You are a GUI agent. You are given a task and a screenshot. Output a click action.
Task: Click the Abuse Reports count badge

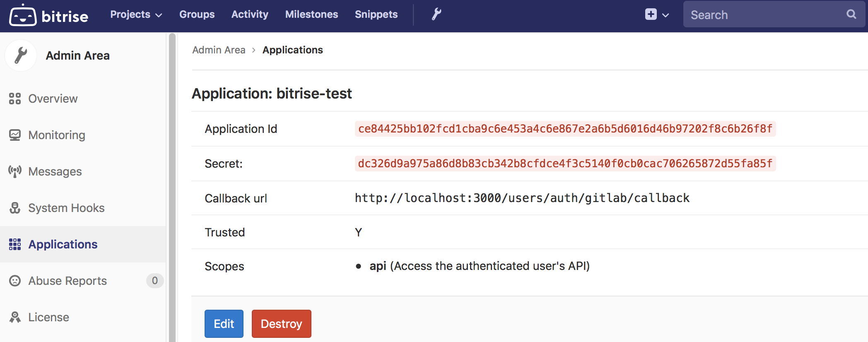tap(154, 281)
